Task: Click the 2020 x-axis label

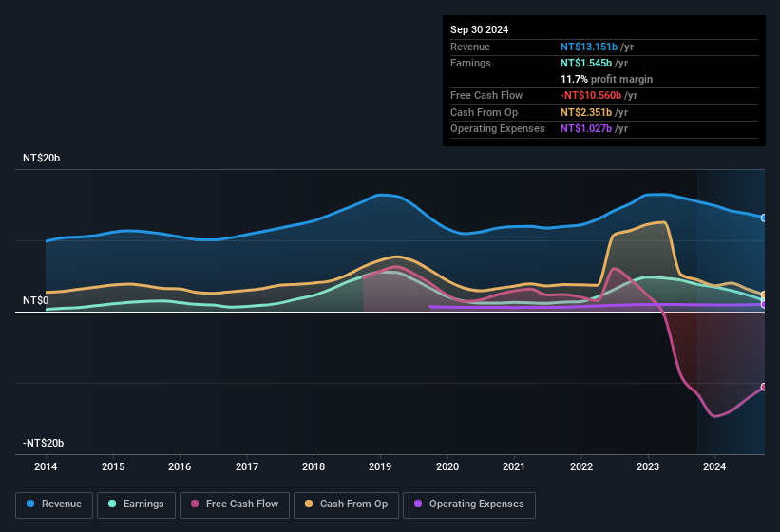Action: coord(447,466)
